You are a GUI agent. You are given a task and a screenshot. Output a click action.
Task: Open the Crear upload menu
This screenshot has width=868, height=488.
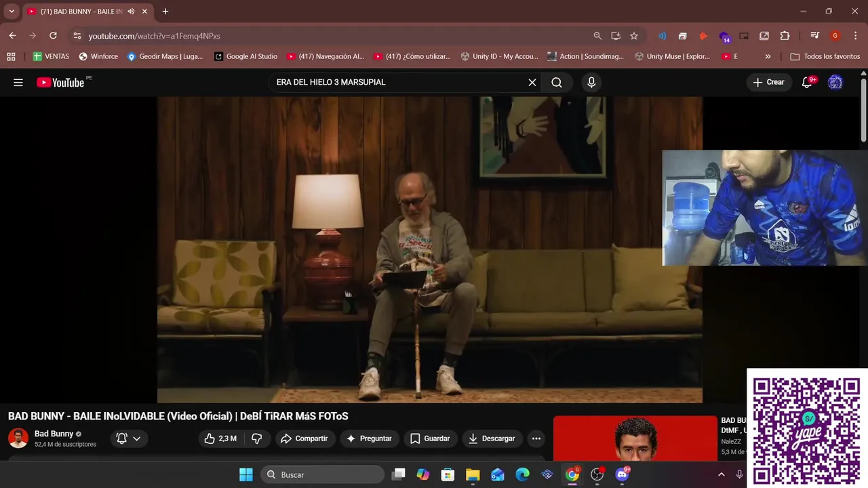point(769,83)
